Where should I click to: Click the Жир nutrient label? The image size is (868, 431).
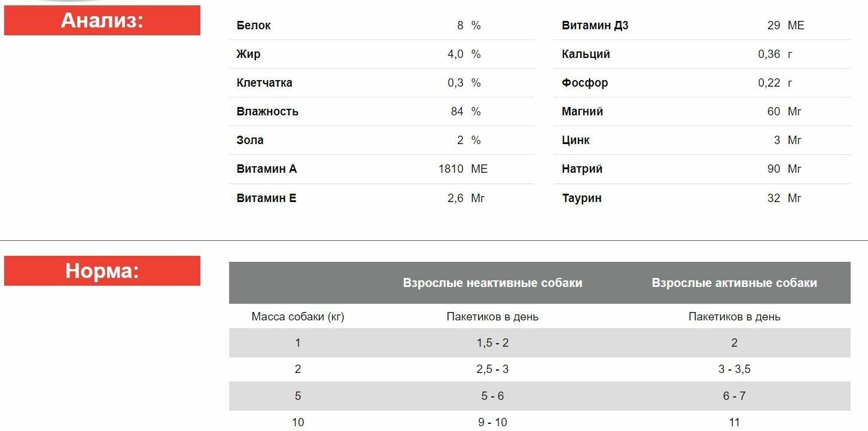tap(248, 54)
